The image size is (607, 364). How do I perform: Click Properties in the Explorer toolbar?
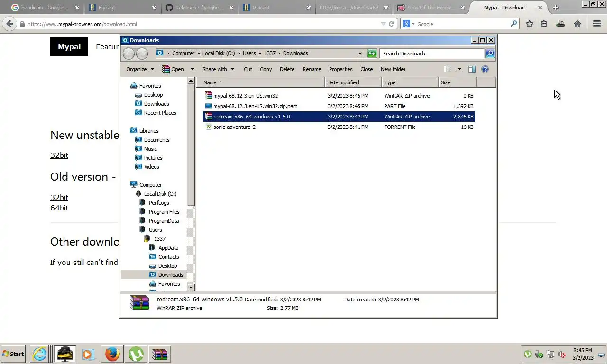coord(340,69)
